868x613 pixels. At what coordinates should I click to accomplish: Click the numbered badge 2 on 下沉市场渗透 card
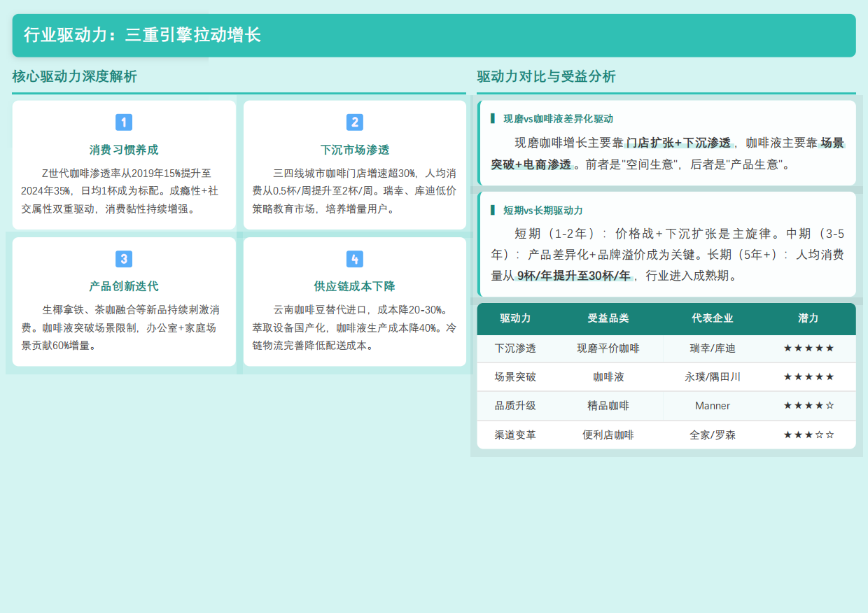[x=355, y=122]
